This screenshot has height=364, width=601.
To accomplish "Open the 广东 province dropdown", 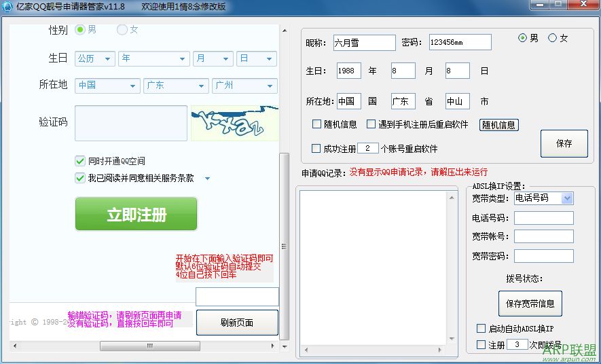I will [176, 86].
